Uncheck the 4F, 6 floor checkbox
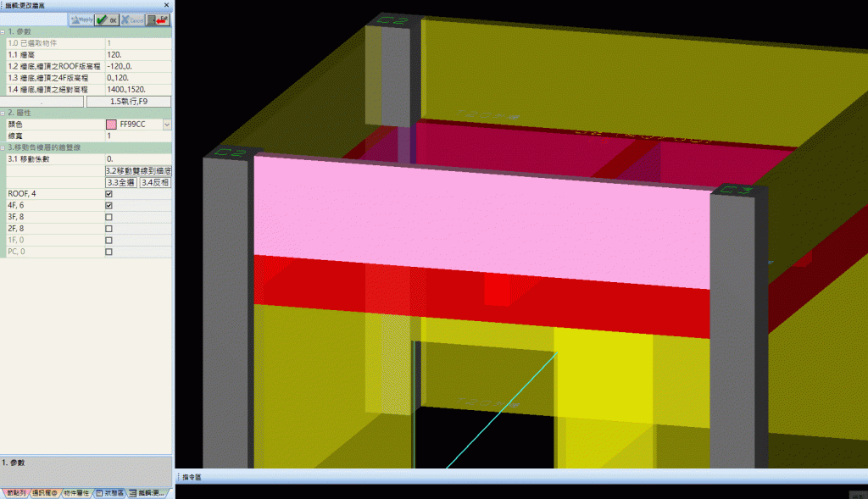 109,206
